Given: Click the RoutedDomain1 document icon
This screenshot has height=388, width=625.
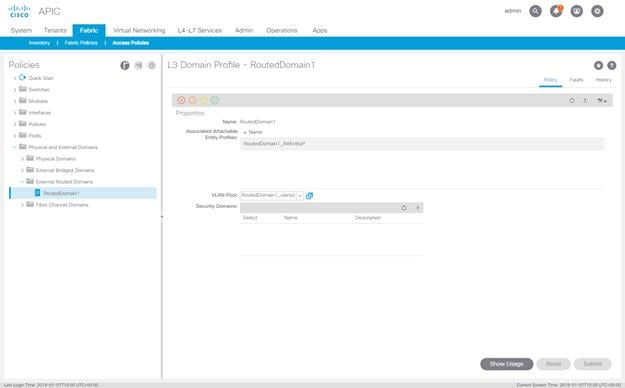Looking at the screenshot, I should (x=37, y=193).
